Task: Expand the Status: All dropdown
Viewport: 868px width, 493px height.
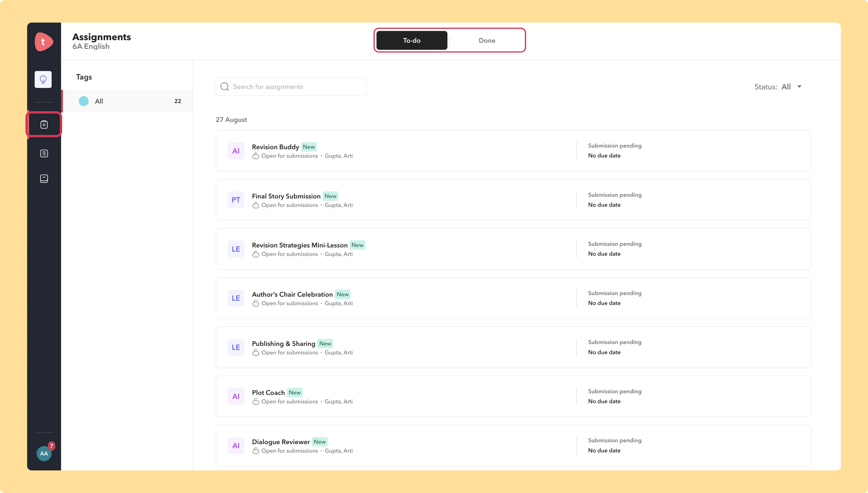Action: coord(778,87)
